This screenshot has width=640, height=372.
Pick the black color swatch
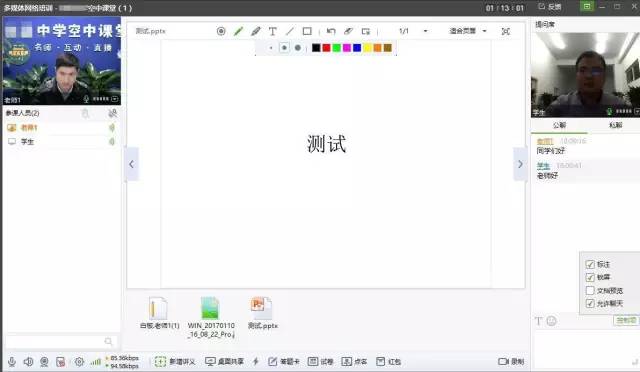click(x=316, y=48)
